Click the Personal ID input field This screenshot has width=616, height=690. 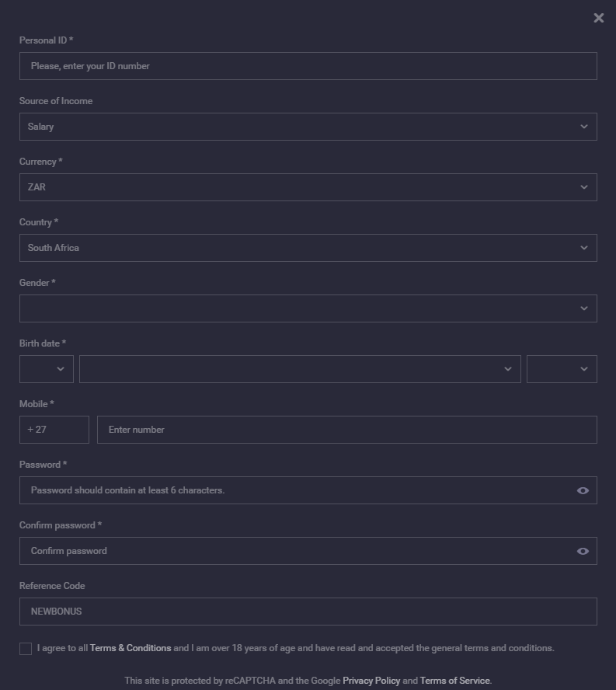click(308, 66)
